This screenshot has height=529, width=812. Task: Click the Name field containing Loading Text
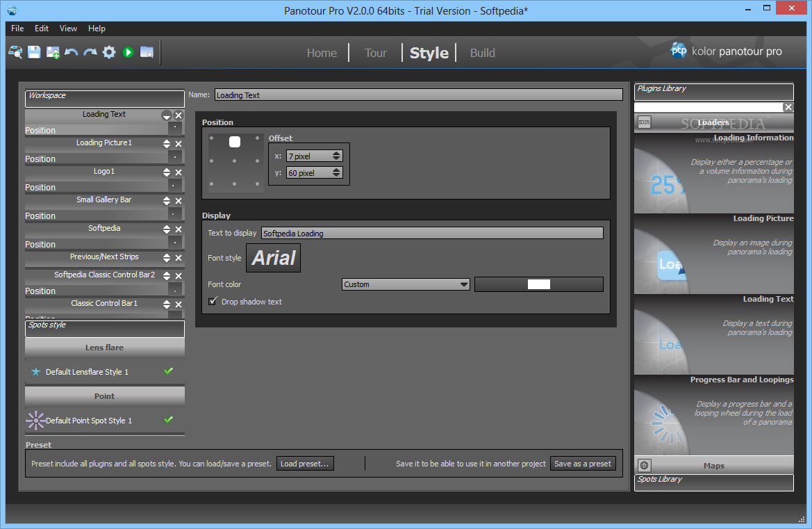(418, 95)
